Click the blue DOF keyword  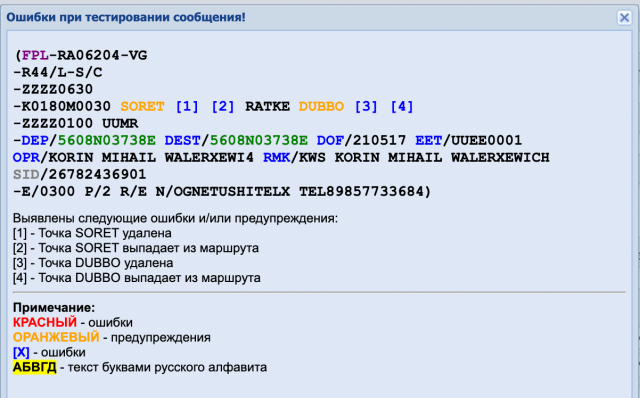[330, 140]
